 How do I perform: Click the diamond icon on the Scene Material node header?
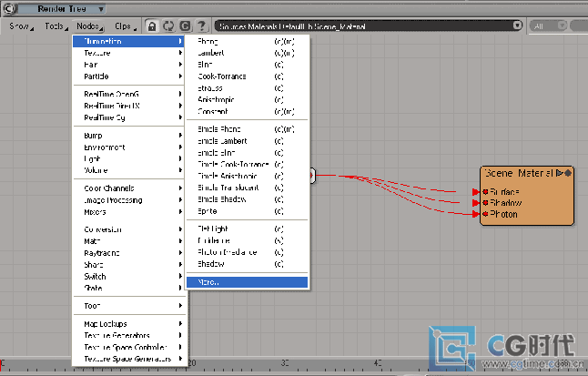pos(568,173)
